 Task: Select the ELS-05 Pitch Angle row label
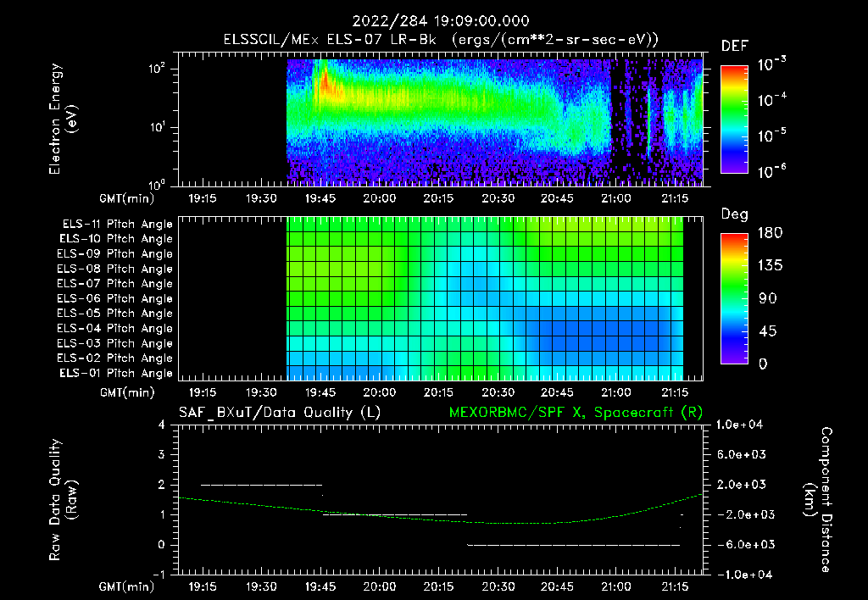click(115, 314)
